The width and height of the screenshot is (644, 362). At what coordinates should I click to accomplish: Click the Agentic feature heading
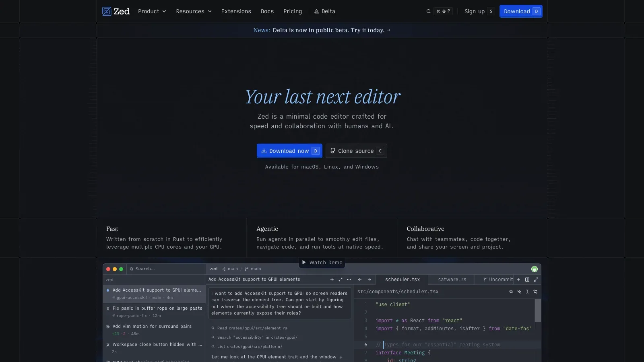267,229
